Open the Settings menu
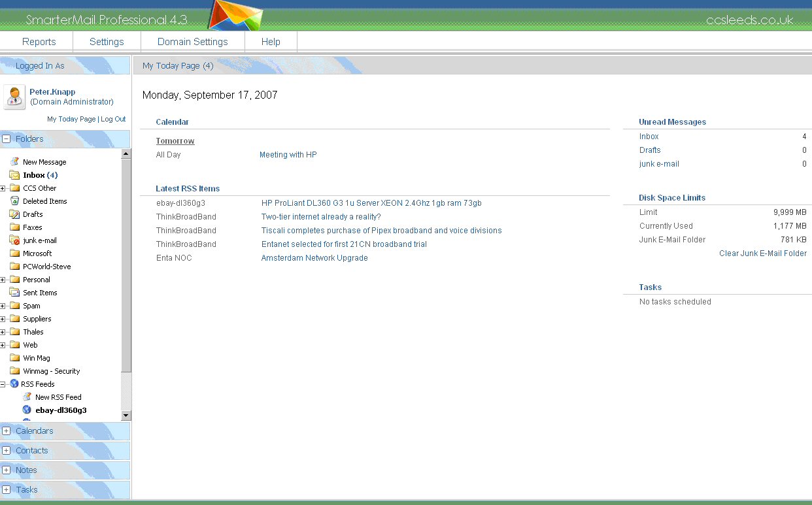 (107, 42)
